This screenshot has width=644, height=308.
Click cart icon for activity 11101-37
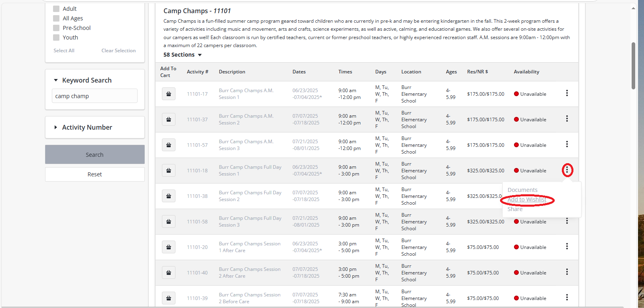point(169,120)
